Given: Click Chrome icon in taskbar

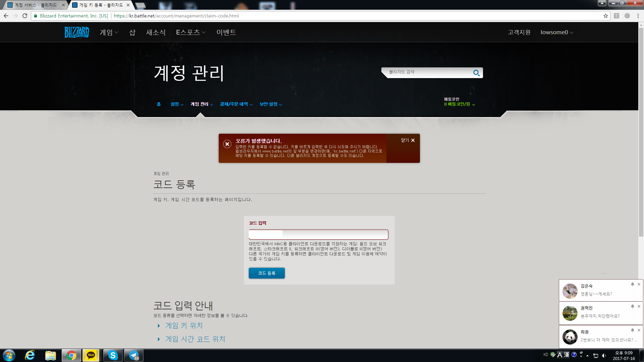Looking at the screenshot, I should click(x=71, y=355).
